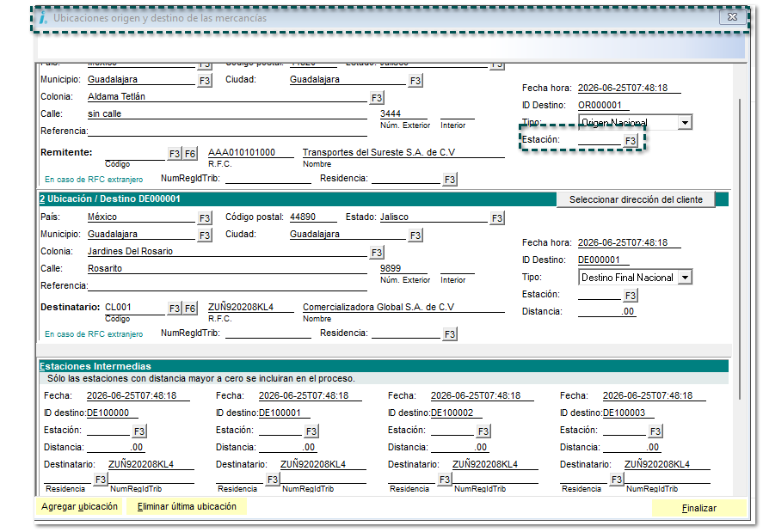Click destination DE000001 Distancia field
The height and width of the screenshot is (532, 763).
coord(606,312)
